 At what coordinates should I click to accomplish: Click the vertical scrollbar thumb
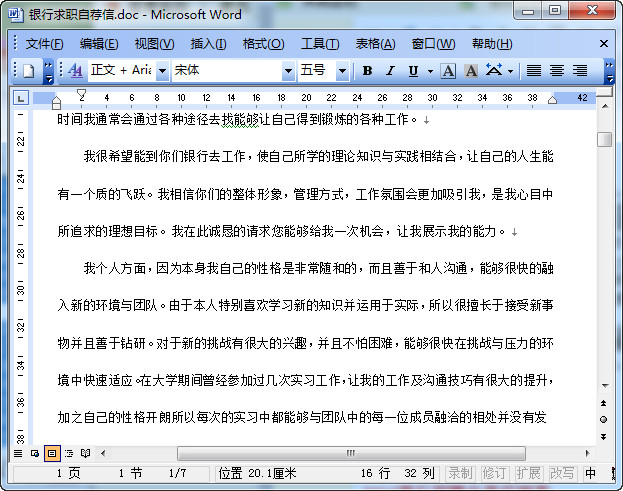pos(605,139)
